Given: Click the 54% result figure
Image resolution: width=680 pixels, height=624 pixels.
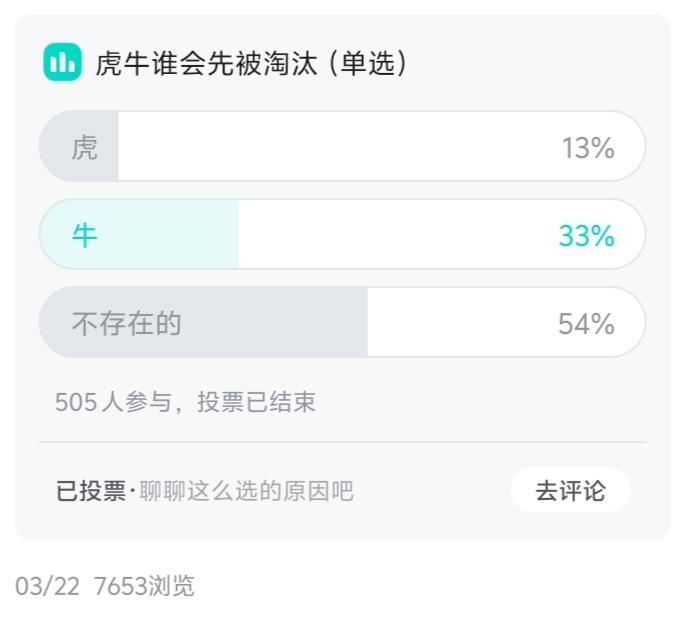Looking at the screenshot, I should pos(586,323).
